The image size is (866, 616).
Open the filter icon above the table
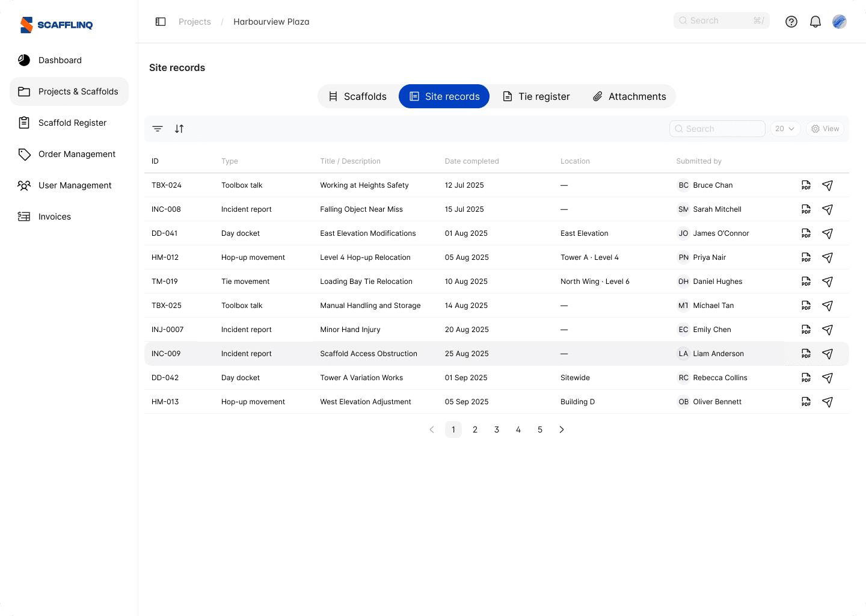[158, 129]
